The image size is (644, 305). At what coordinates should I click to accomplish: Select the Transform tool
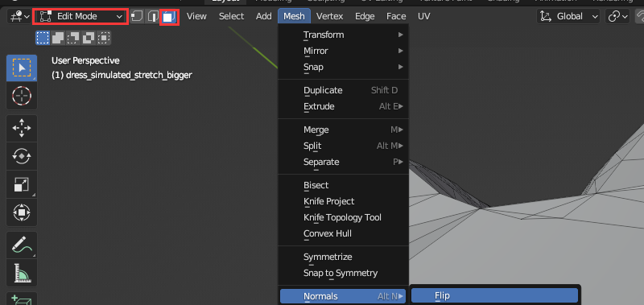point(22,212)
